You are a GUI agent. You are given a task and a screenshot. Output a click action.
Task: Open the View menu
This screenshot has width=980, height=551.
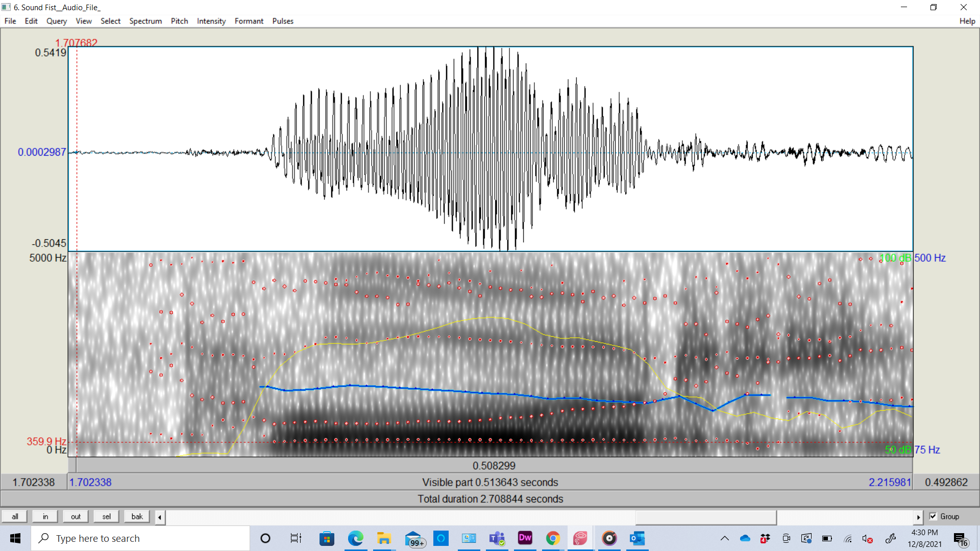click(84, 21)
